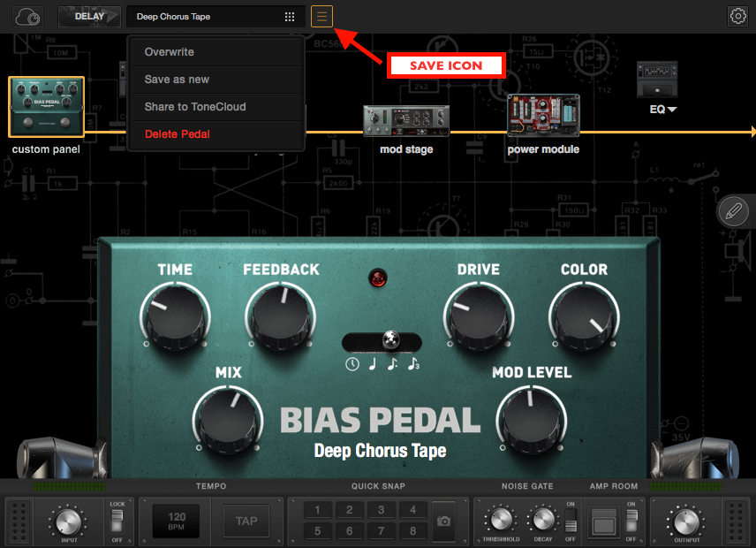Viewport: 756px width, 548px height.
Task: Click the 120 BPM tempo display
Action: click(x=176, y=521)
